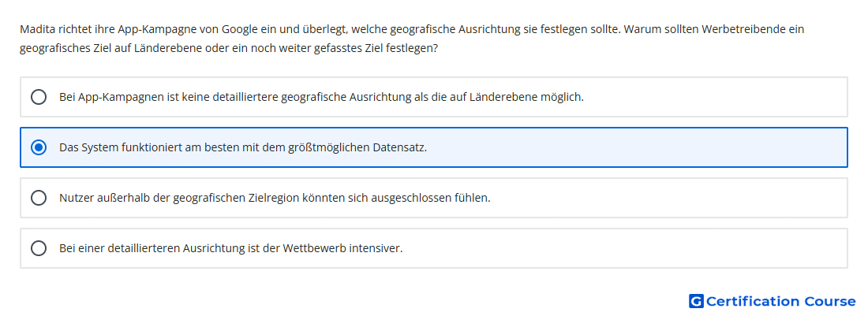Click question line starting 'geografisches Ziel auf Länderebene'

(229, 49)
